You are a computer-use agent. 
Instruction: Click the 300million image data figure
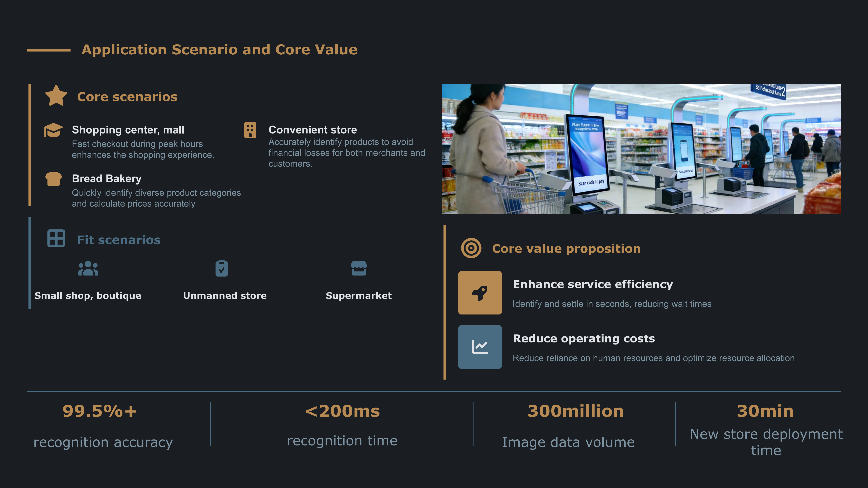[576, 411]
